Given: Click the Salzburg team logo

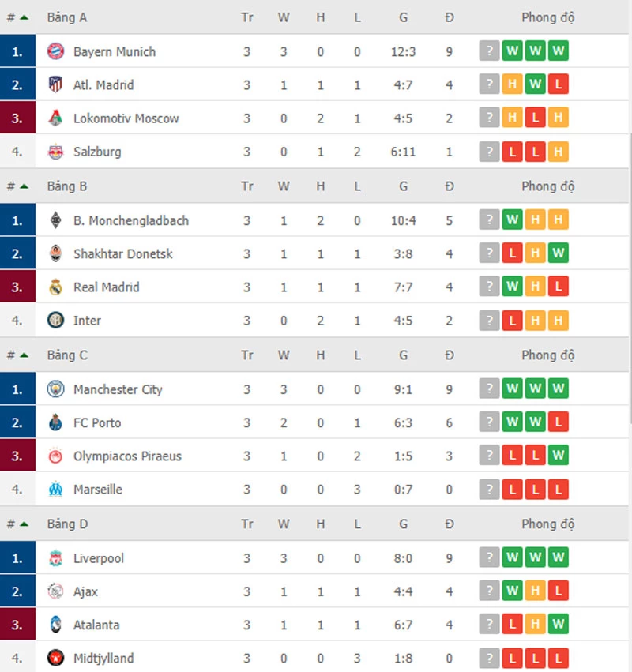Looking at the screenshot, I should coord(55,152).
